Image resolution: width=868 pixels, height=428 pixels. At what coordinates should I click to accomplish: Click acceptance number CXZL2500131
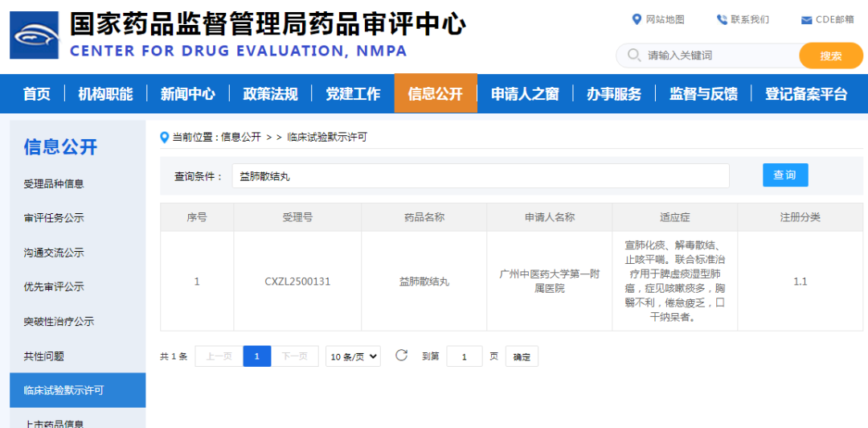click(x=297, y=282)
